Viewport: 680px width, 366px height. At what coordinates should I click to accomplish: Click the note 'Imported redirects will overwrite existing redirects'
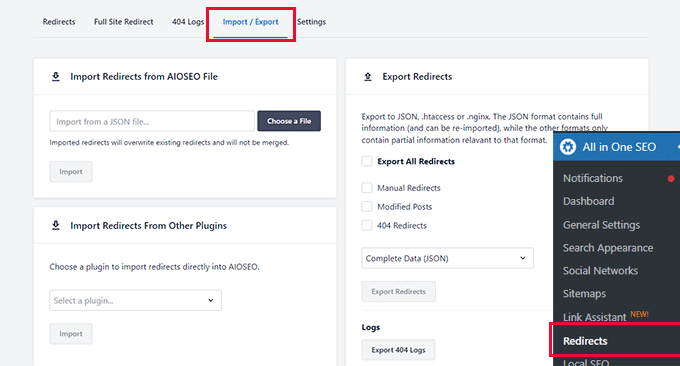coord(169,143)
